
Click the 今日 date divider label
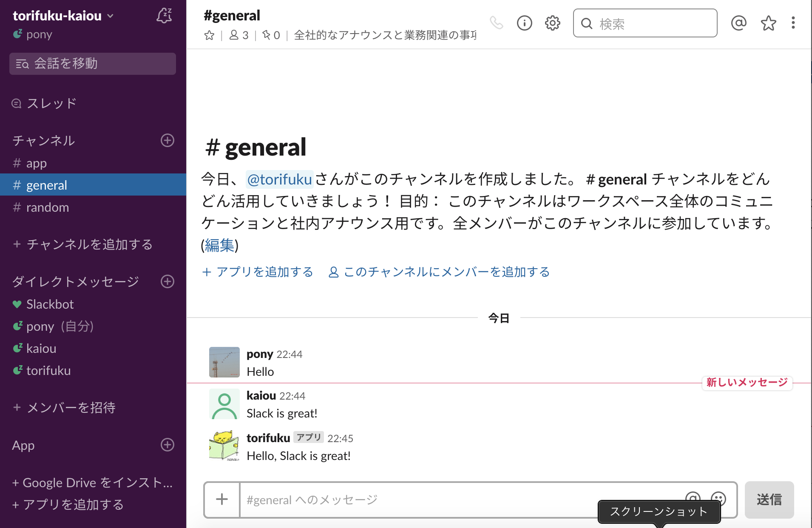pyautogui.click(x=499, y=318)
